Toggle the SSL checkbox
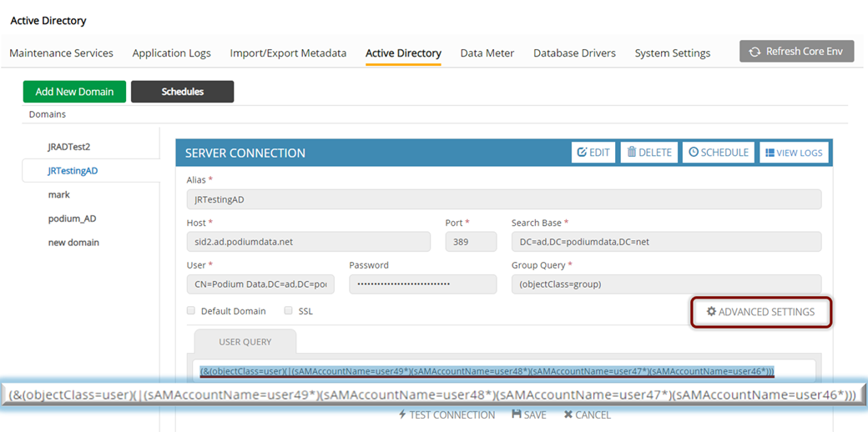This screenshot has height=432, width=868. [x=289, y=311]
